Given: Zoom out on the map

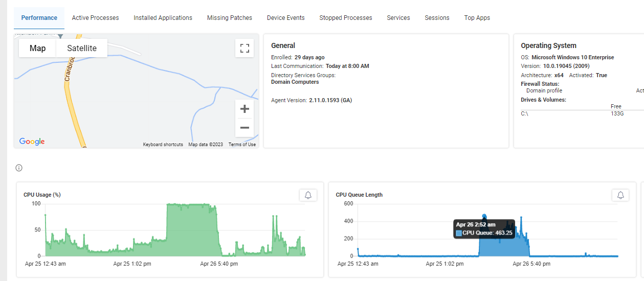Looking at the screenshot, I should (245, 128).
